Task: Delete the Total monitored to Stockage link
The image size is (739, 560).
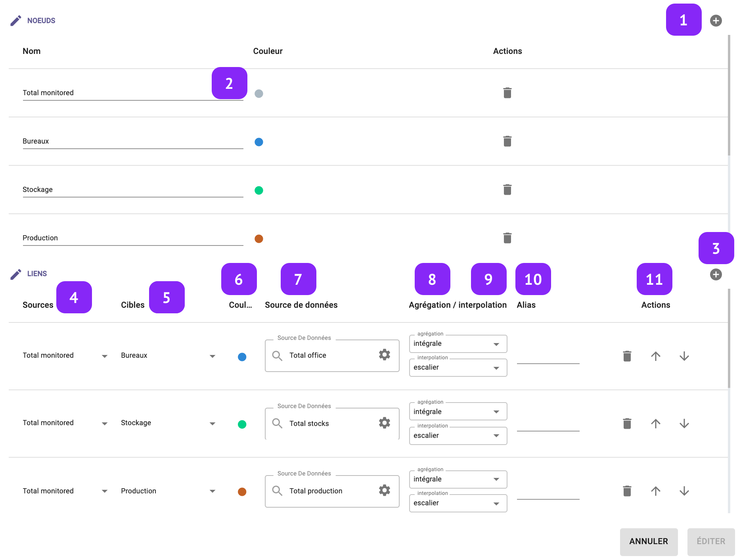Action: click(627, 424)
